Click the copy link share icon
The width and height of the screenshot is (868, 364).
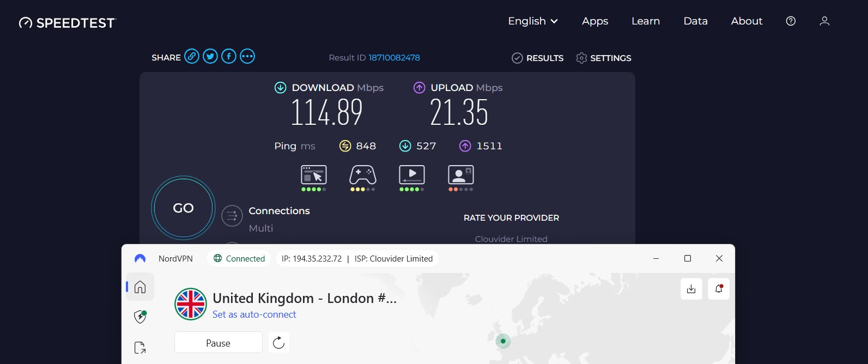point(192,57)
